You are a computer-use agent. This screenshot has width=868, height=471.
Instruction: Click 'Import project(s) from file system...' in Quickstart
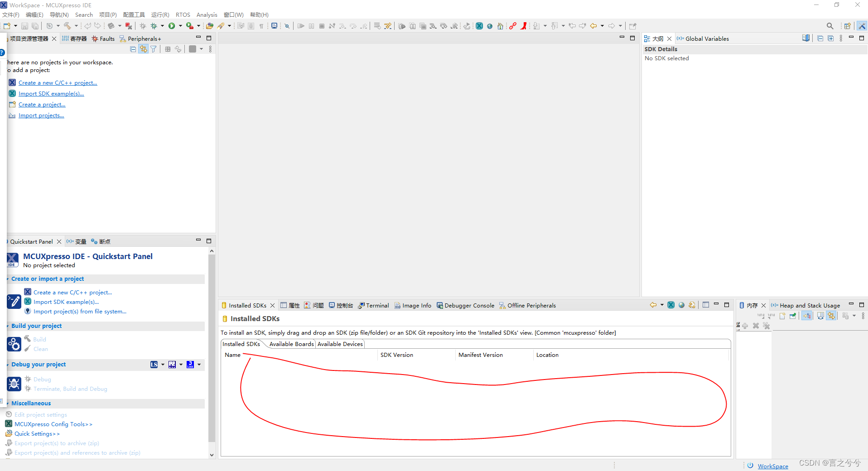tap(80, 312)
